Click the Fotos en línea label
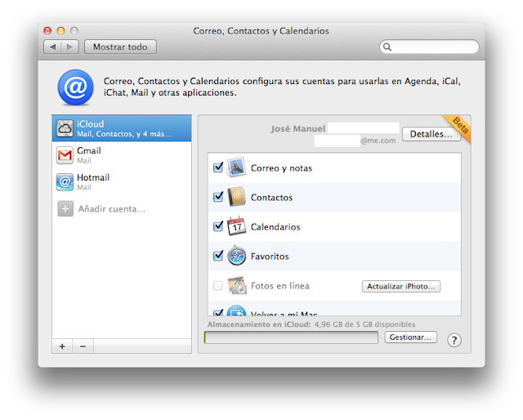Image resolution: width=523 pixels, height=420 pixels. click(x=279, y=286)
